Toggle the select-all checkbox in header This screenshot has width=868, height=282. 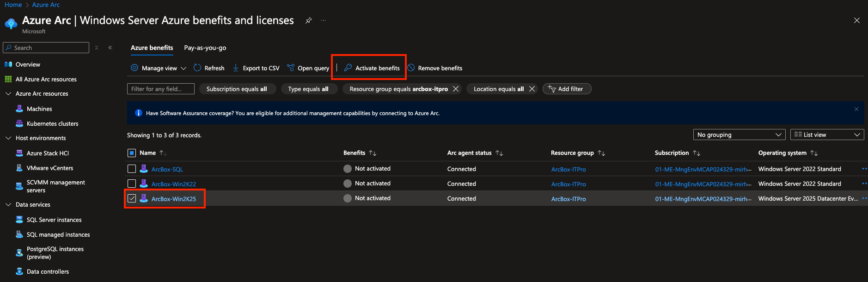132,153
